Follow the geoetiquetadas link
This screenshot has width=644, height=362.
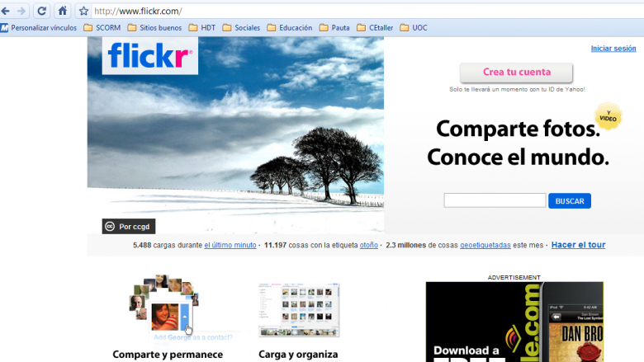tap(485, 245)
